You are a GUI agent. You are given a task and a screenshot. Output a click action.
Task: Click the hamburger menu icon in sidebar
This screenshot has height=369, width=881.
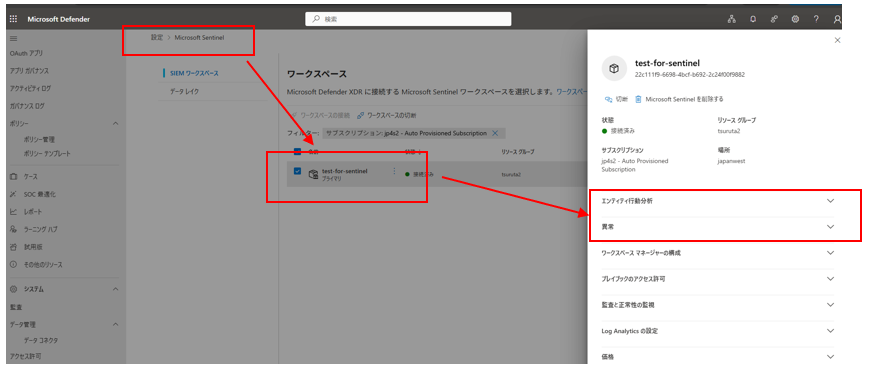click(13, 38)
